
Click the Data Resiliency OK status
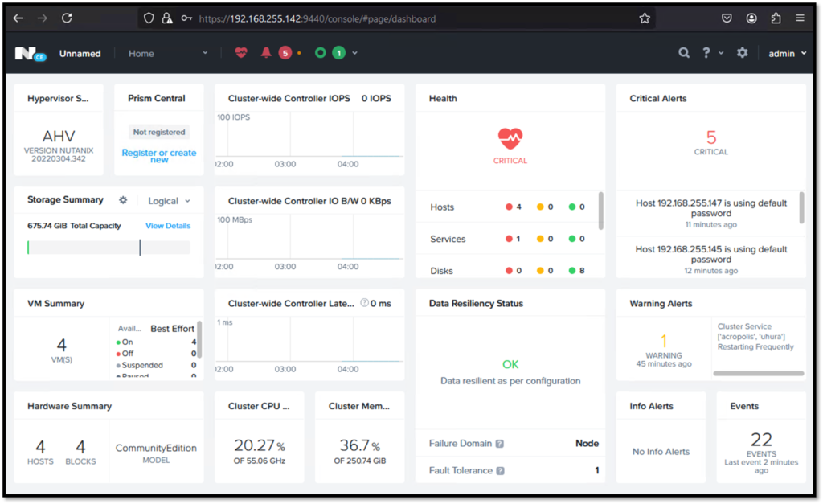tap(510, 364)
